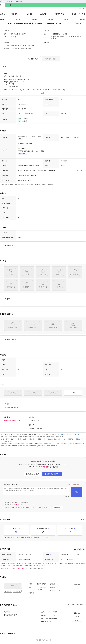Click the 주택자금 지원 benefit icon
The width and height of the screenshot is (86, 644).
tap(11, 285)
